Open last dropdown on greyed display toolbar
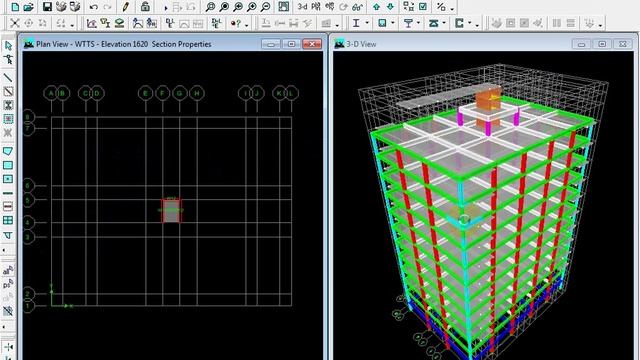This screenshot has width=640, height=360. coord(600,24)
